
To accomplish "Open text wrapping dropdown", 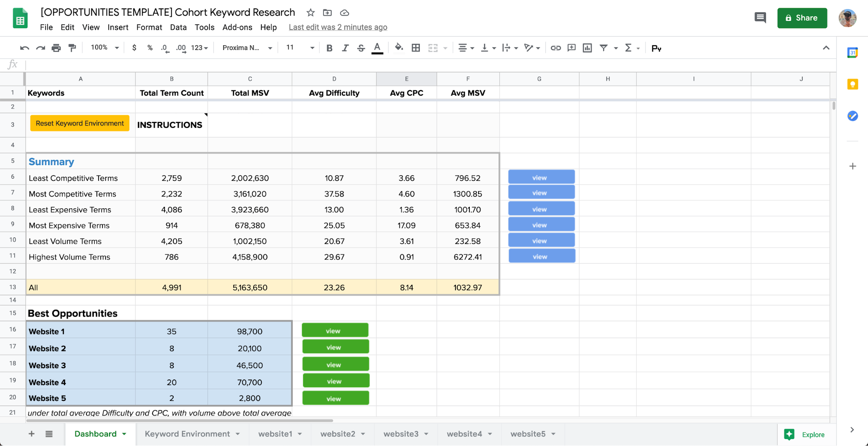I will click(x=510, y=48).
